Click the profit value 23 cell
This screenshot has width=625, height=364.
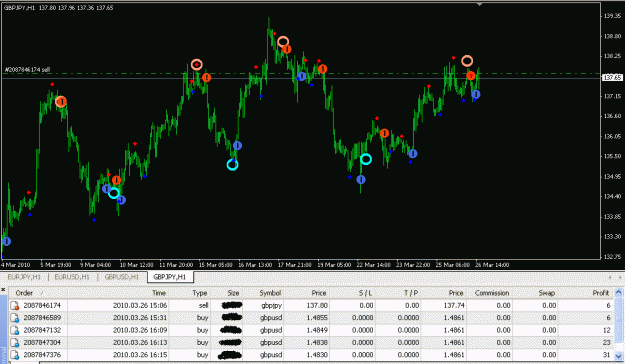click(607, 342)
